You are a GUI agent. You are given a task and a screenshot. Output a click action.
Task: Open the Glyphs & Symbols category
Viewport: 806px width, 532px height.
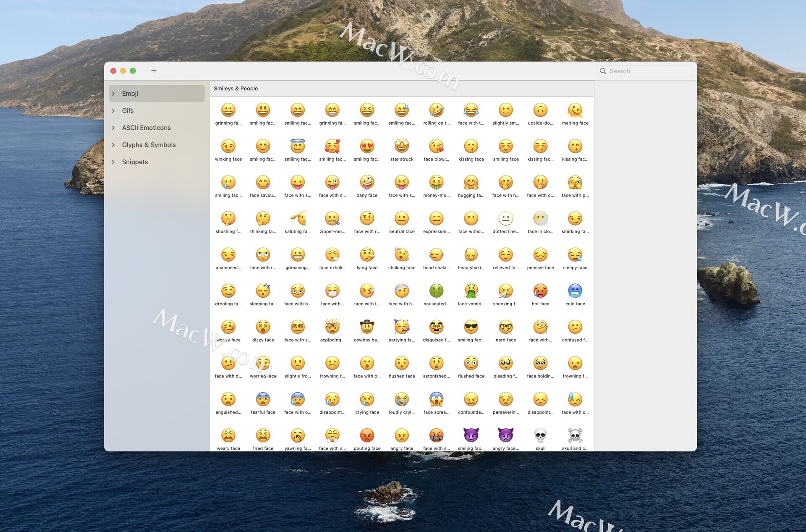point(149,145)
